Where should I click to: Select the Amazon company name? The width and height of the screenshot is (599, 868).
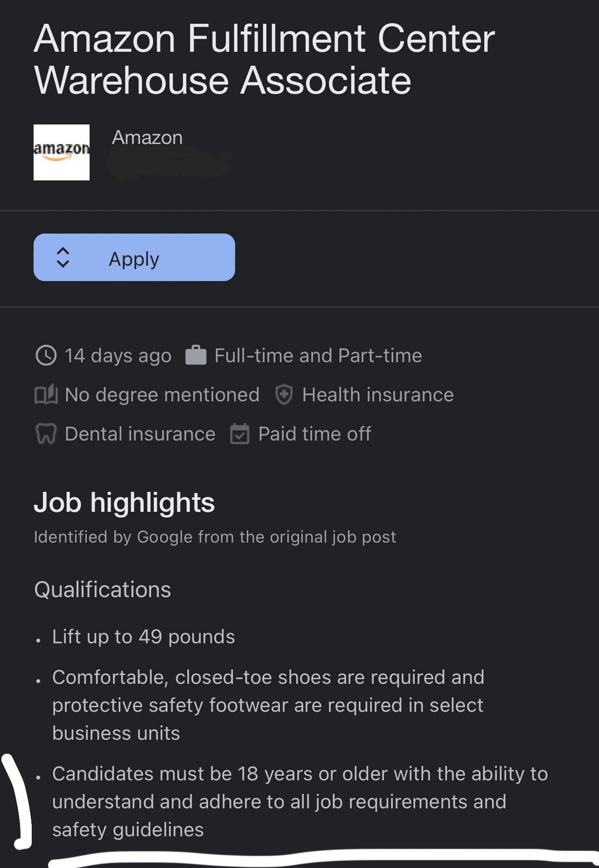coord(147,138)
